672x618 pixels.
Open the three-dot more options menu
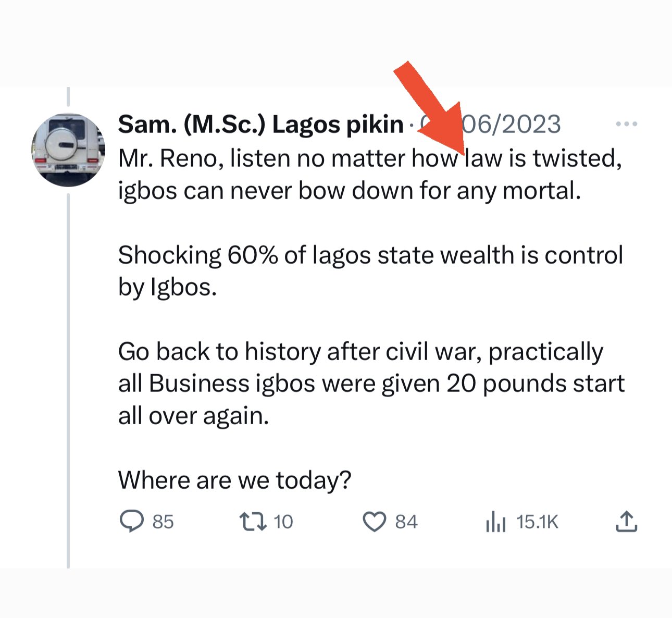point(626,124)
